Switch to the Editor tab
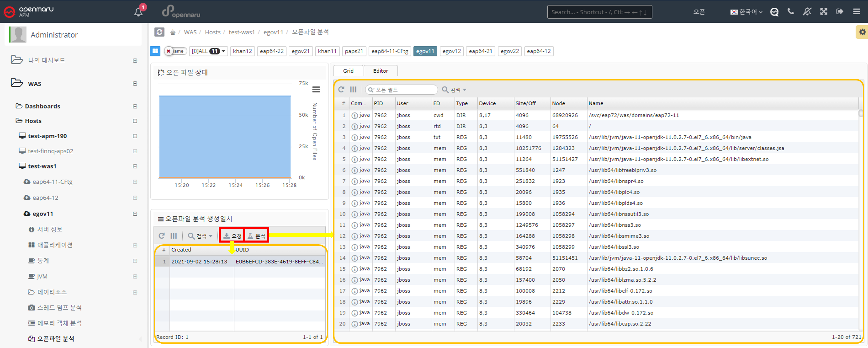 point(381,71)
